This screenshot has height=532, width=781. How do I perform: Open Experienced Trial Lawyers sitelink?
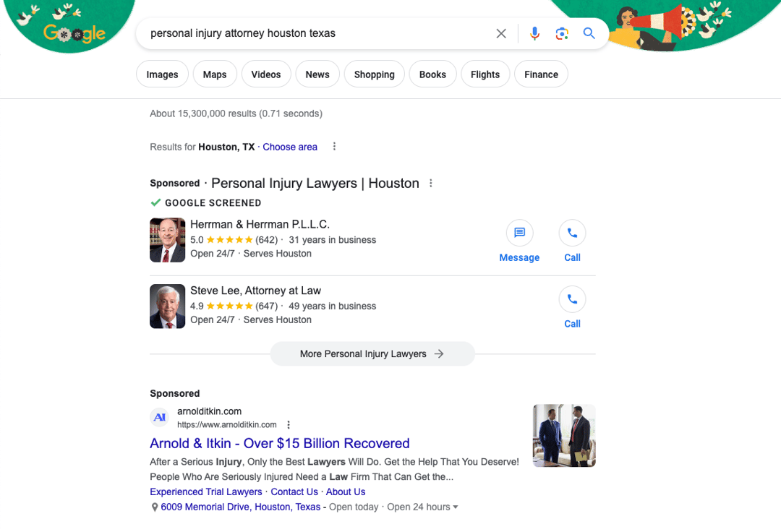205,492
